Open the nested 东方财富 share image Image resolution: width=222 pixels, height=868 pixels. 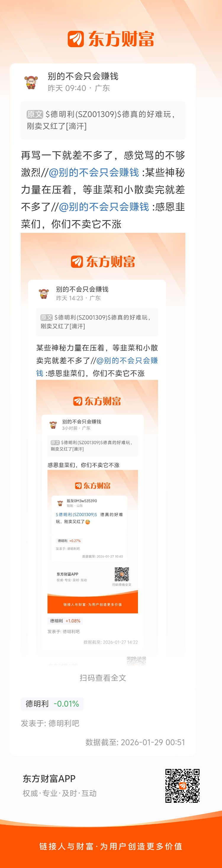(x=103, y=448)
